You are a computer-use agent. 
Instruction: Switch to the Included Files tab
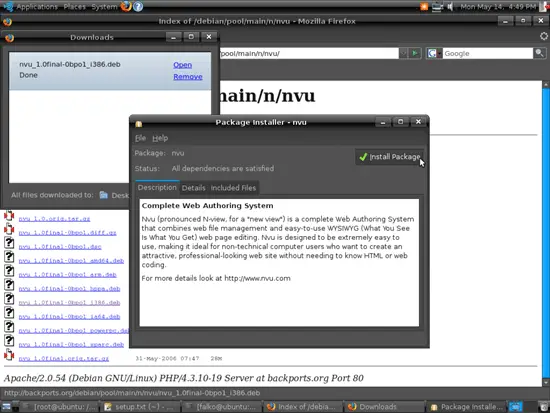click(233, 188)
